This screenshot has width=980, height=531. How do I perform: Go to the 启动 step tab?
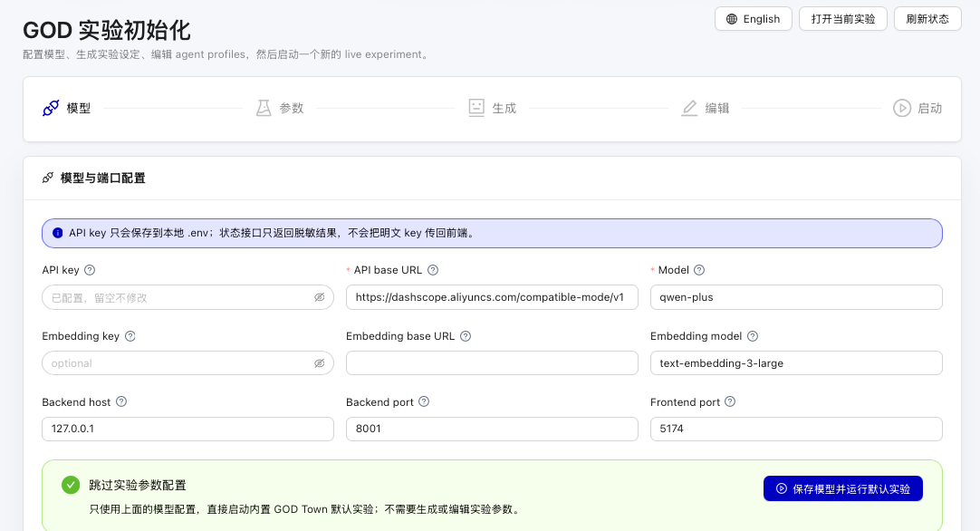tap(918, 108)
